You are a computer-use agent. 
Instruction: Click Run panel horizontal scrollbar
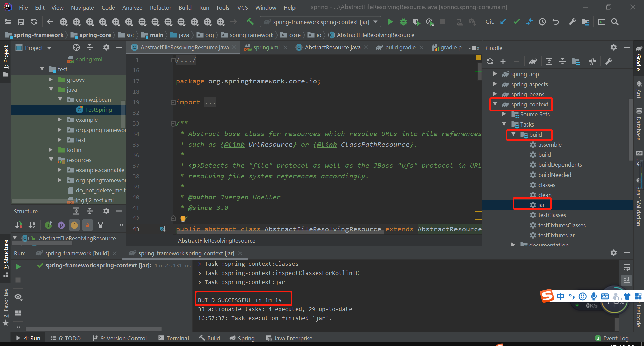[x=94, y=329]
